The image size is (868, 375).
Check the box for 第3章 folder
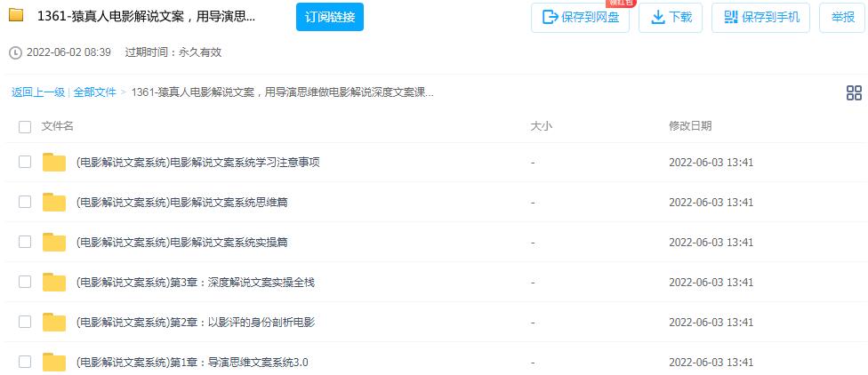click(x=25, y=282)
